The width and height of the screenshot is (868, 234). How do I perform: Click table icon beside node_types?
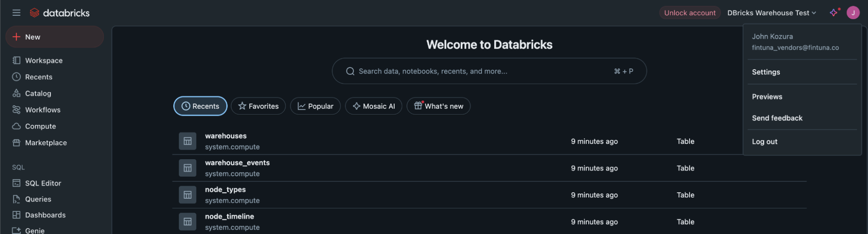pyautogui.click(x=188, y=195)
